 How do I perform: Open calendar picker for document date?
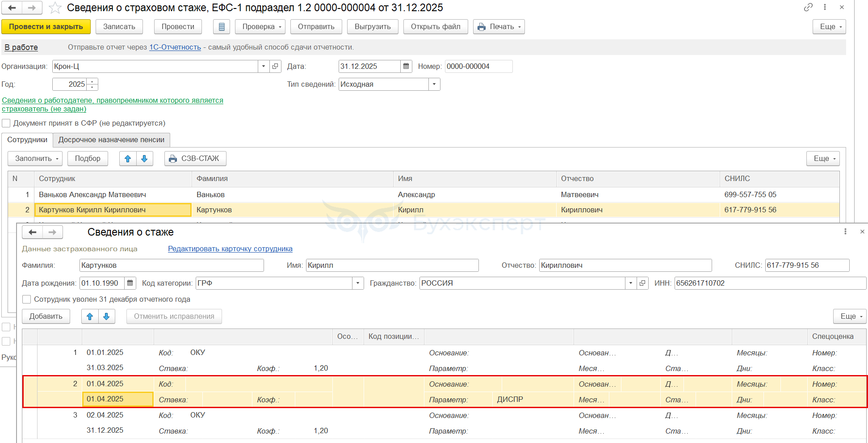point(406,67)
